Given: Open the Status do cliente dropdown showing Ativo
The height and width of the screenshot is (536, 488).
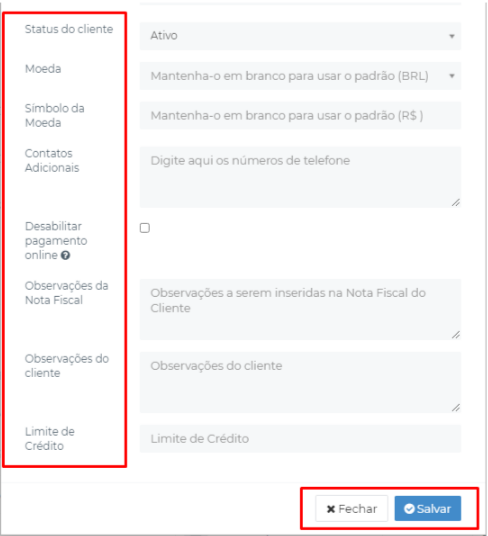Looking at the screenshot, I should [x=300, y=36].
